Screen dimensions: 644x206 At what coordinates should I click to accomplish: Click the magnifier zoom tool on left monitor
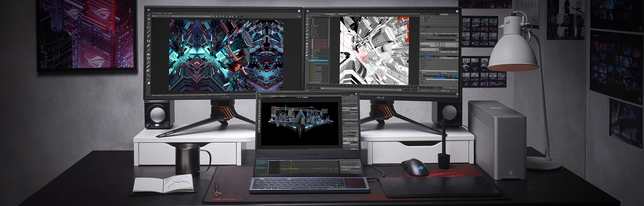coord(148,62)
